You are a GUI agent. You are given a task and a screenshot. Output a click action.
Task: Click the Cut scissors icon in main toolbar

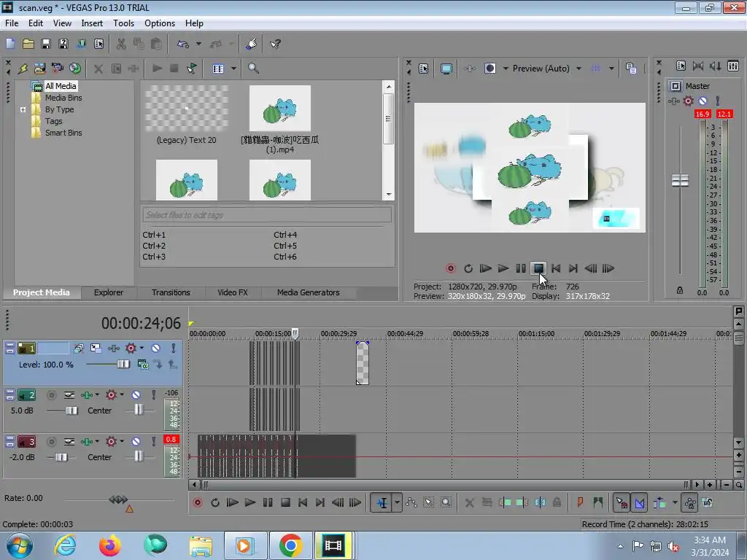tap(122, 44)
